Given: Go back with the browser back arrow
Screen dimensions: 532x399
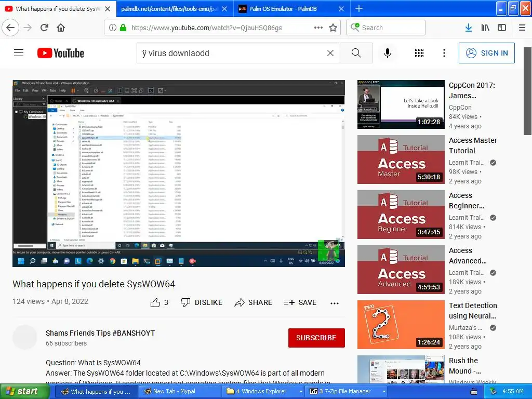Looking at the screenshot, I should [x=10, y=28].
